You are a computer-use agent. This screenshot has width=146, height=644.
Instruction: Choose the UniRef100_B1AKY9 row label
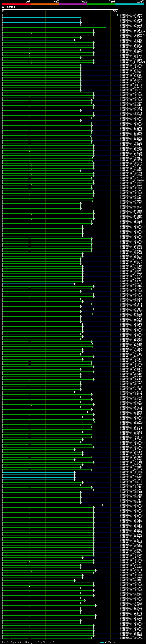[131, 276]
